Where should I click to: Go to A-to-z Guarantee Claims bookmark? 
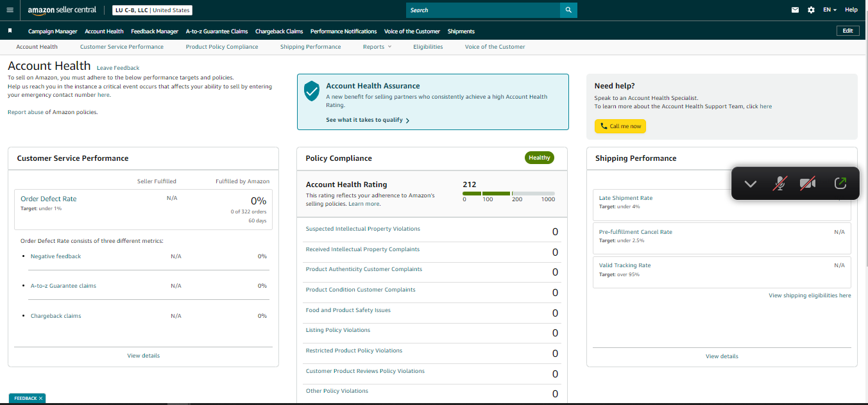point(217,31)
